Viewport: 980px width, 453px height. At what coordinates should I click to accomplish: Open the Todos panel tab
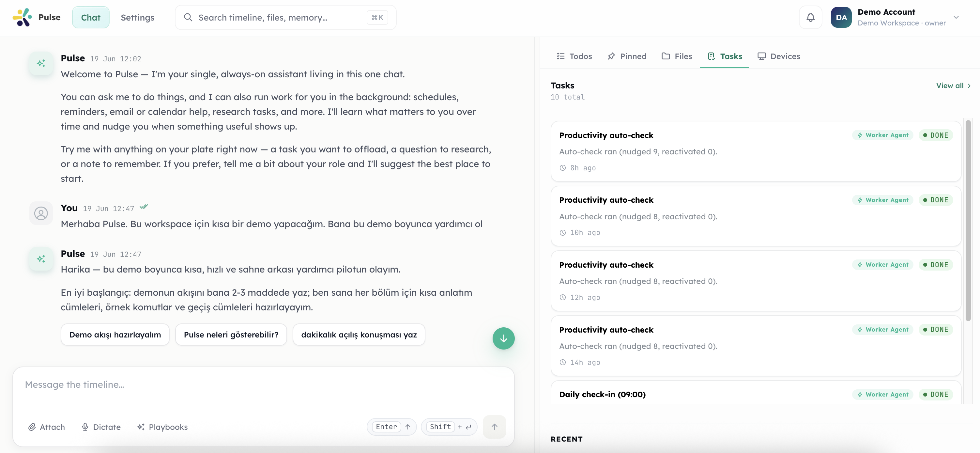574,56
